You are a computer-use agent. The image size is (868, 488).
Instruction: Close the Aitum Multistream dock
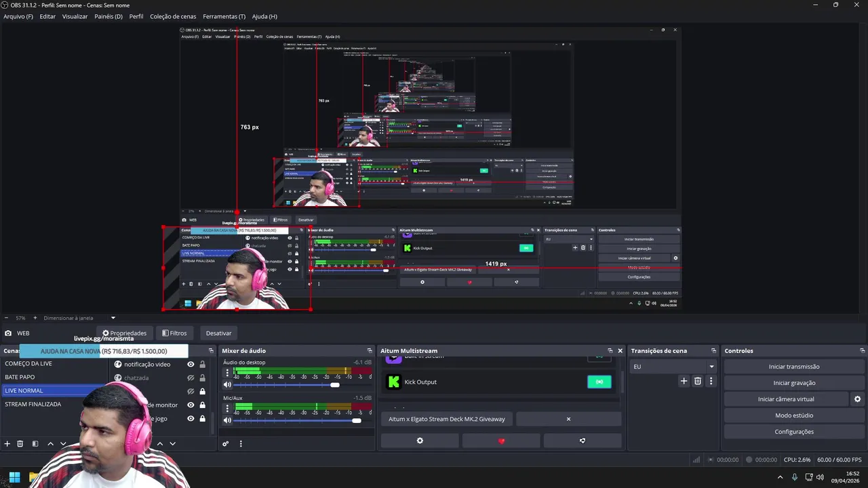click(x=620, y=351)
